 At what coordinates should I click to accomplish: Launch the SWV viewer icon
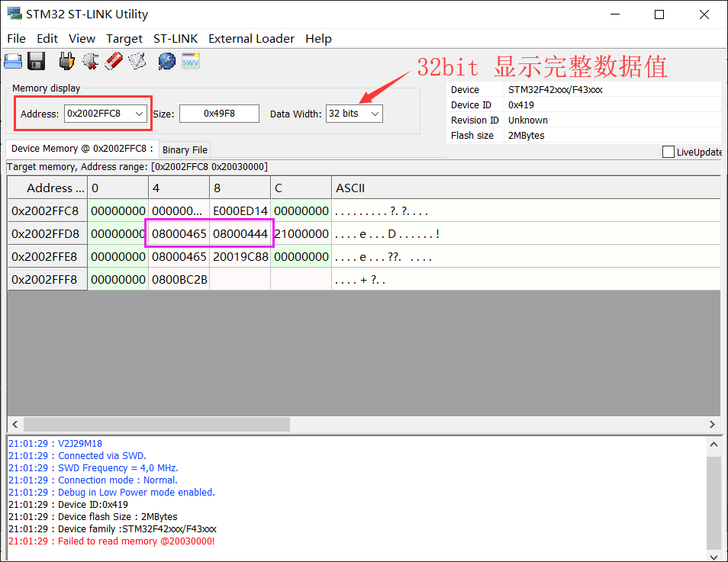click(190, 61)
